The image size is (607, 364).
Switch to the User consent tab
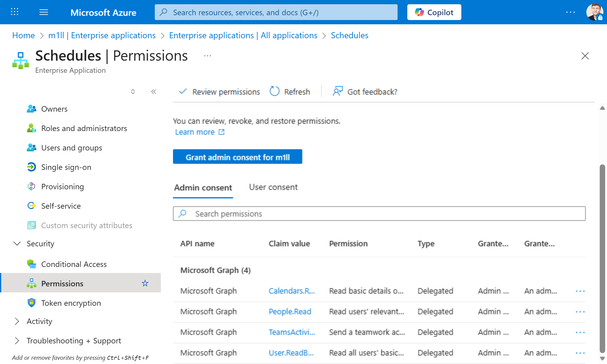coord(273,187)
